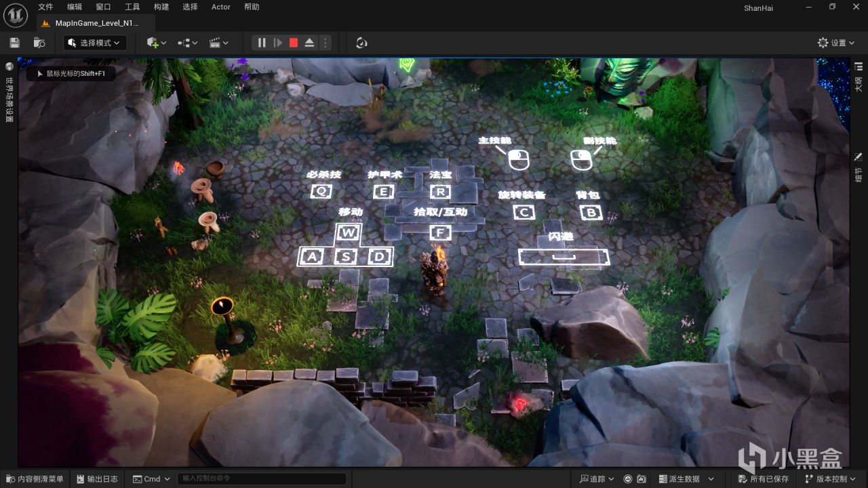The height and width of the screenshot is (488, 868).
Task: Click the round trace icon beside 追踪
Action: tap(627, 479)
